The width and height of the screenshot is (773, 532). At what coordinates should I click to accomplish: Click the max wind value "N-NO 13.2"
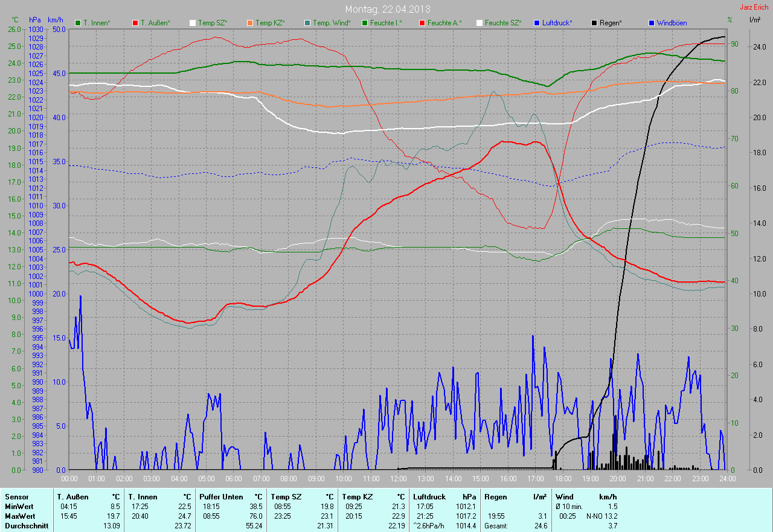(x=601, y=516)
